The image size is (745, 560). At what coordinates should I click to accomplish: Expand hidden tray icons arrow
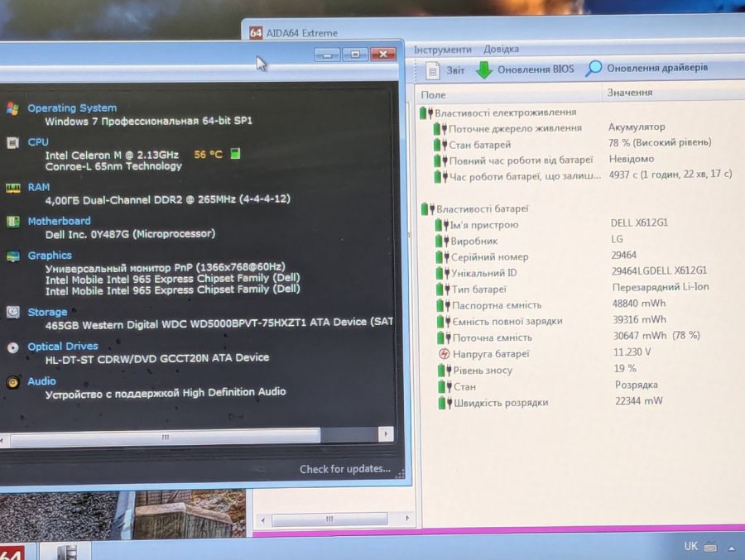732,548
